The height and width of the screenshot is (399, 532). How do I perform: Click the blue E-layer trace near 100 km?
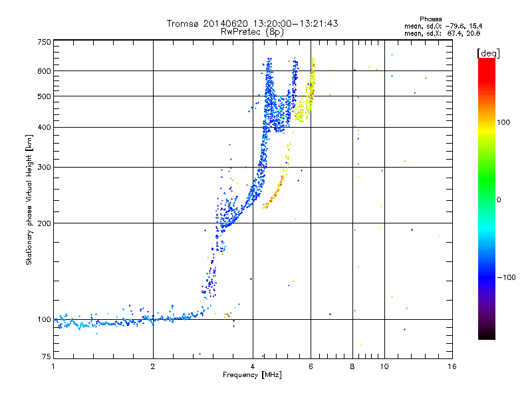tap(129, 322)
